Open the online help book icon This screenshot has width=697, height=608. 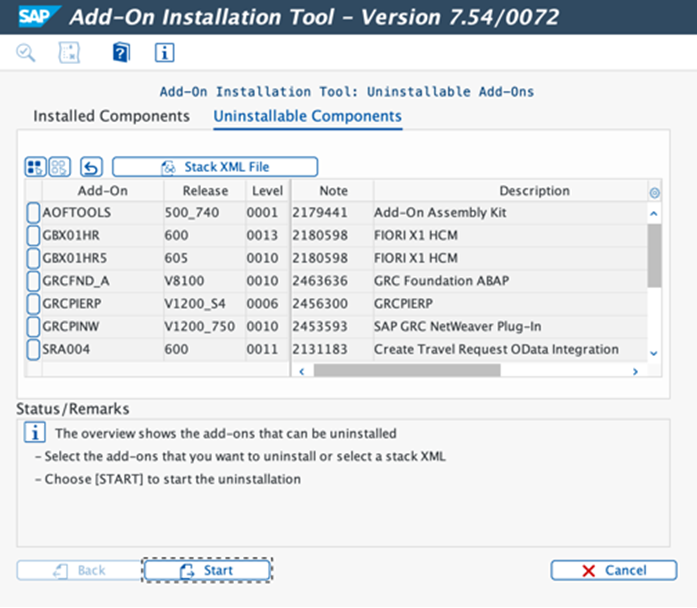coord(121,53)
